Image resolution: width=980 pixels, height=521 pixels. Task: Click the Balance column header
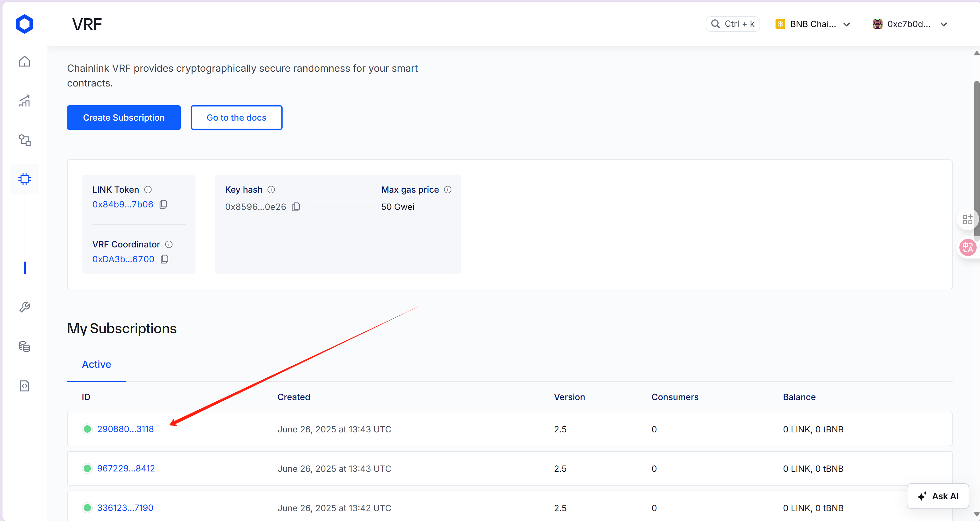click(799, 397)
